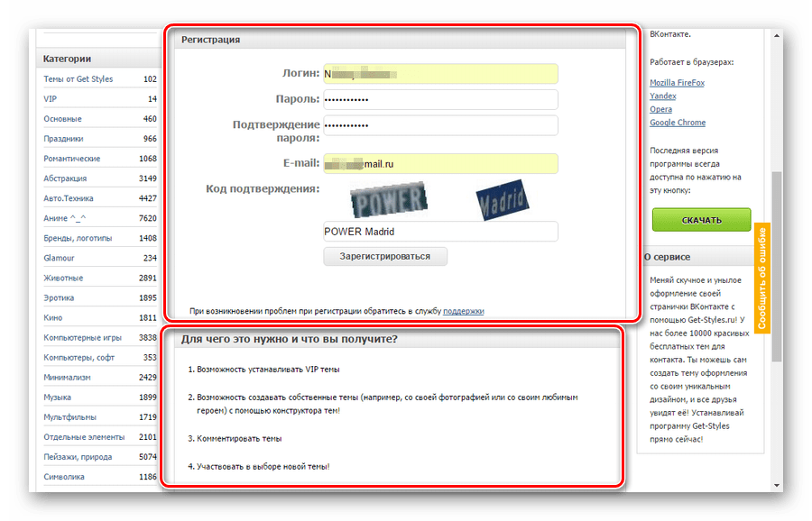The image size is (812, 521).
Task: Open the Yandex browser link
Action: click(x=663, y=96)
